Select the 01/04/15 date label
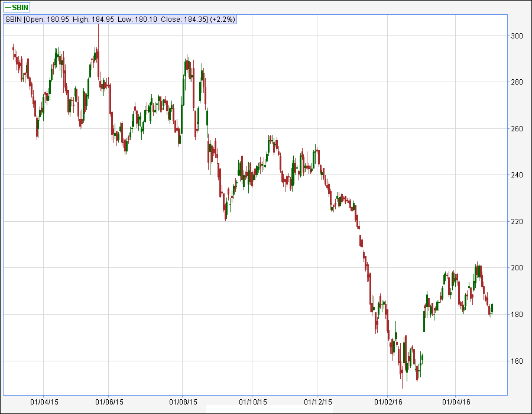 [x=43, y=402]
